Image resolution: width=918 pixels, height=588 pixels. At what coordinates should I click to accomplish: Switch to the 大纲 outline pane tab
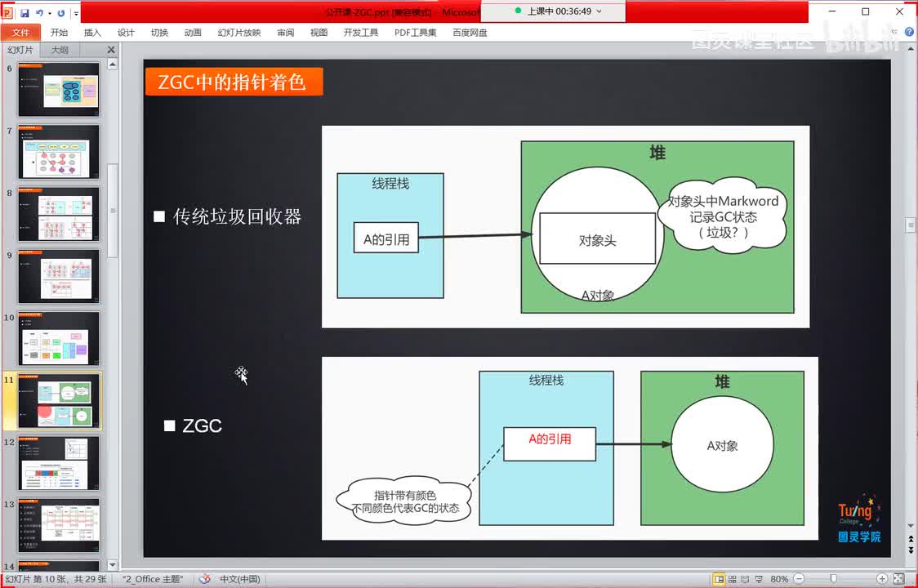60,50
